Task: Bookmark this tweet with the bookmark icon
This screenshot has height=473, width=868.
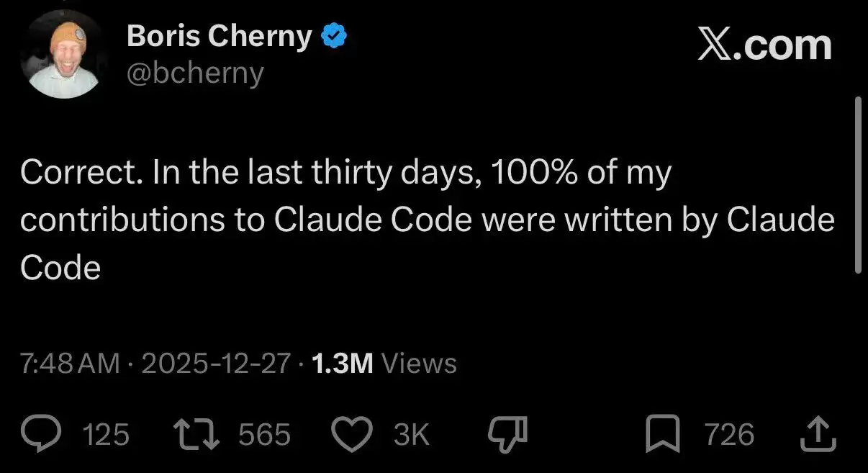Action: coord(663,435)
